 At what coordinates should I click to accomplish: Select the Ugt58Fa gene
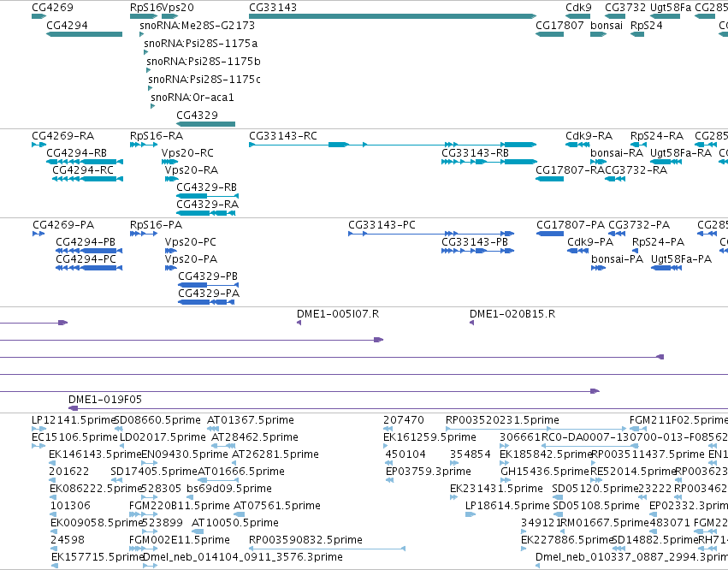pyautogui.click(x=665, y=16)
